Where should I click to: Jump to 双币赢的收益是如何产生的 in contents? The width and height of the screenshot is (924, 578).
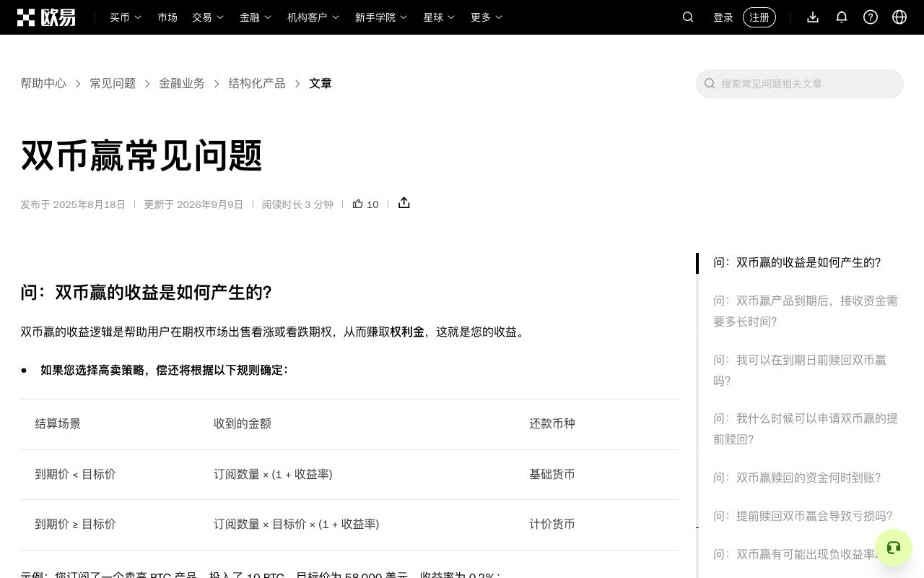click(x=797, y=263)
